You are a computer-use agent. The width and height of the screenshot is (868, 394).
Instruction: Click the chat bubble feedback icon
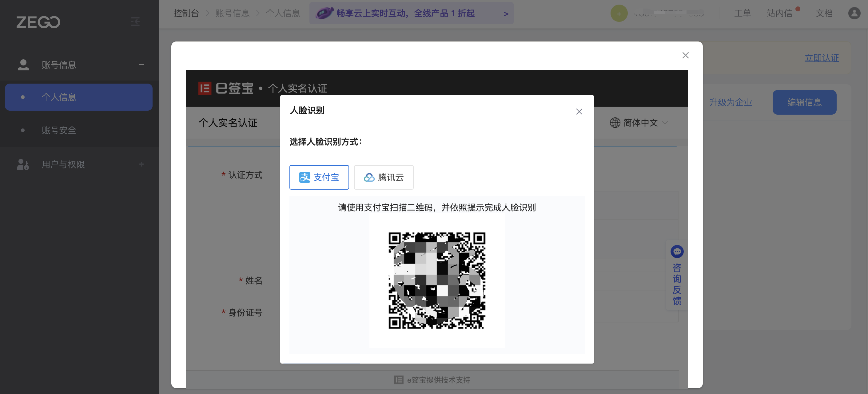click(677, 252)
